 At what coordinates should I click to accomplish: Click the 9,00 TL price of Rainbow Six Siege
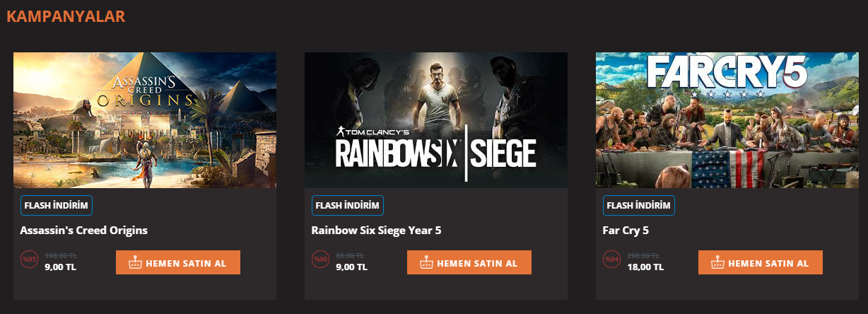pyautogui.click(x=351, y=267)
